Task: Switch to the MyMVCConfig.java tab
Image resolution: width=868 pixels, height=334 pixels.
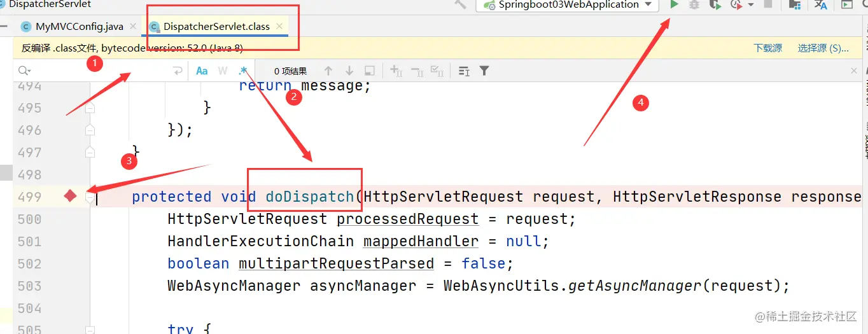Action: pos(79,27)
